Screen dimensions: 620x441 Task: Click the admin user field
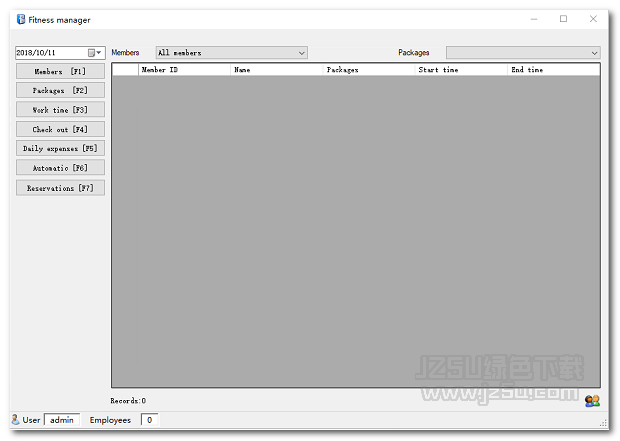(62, 420)
